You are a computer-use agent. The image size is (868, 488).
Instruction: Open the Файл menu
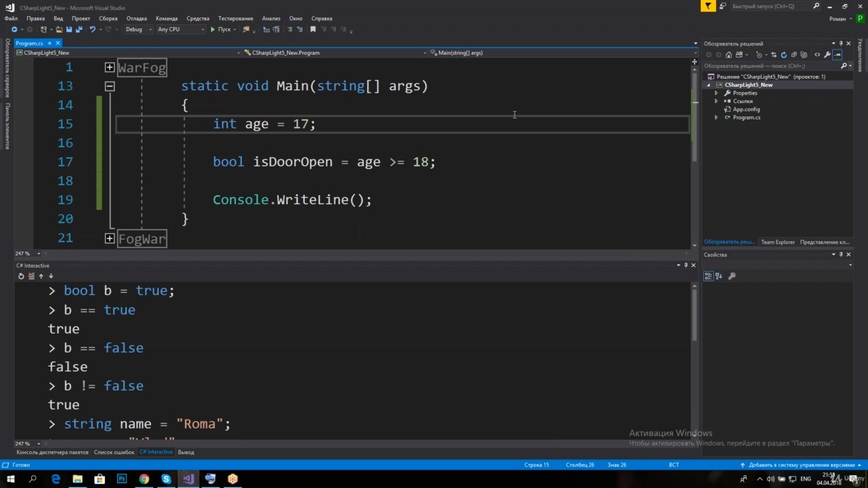pos(10,18)
